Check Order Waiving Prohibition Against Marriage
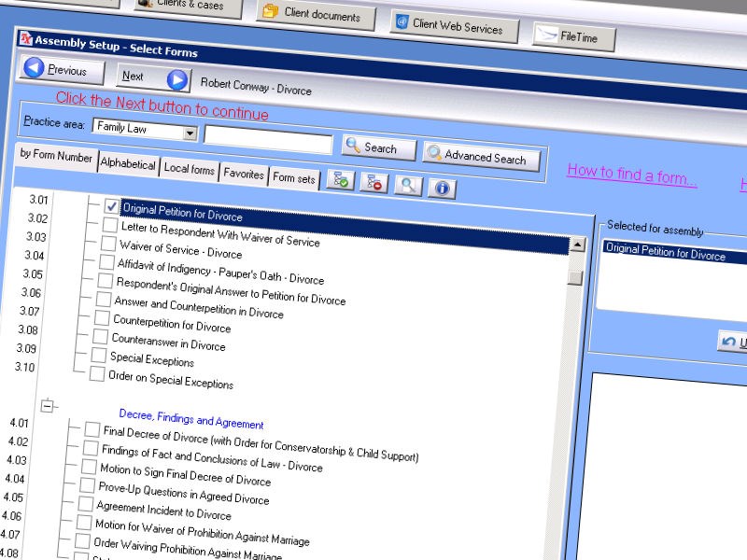Viewport: 747px width, 560px height. coord(82,540)
